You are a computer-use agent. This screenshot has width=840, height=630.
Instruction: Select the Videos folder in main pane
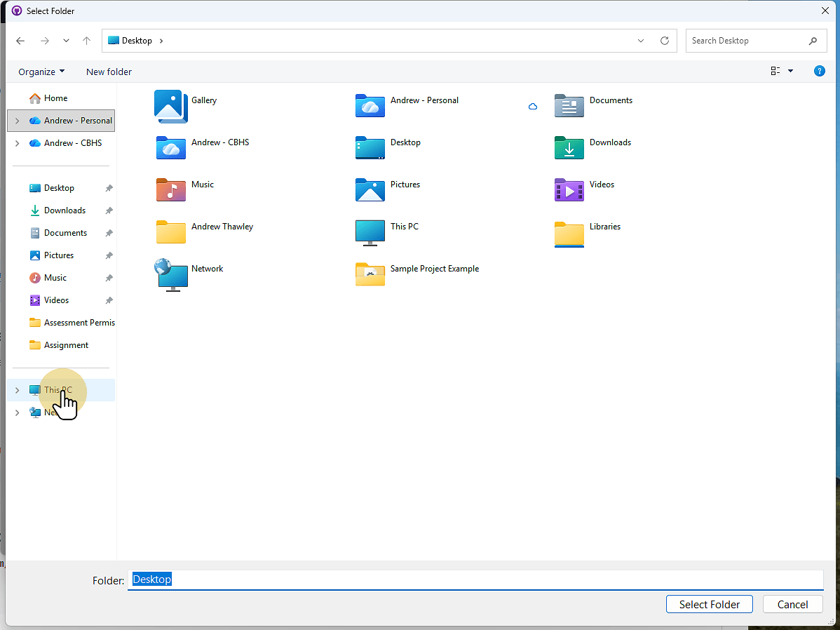pyautogui.click(x=569, y=189)
